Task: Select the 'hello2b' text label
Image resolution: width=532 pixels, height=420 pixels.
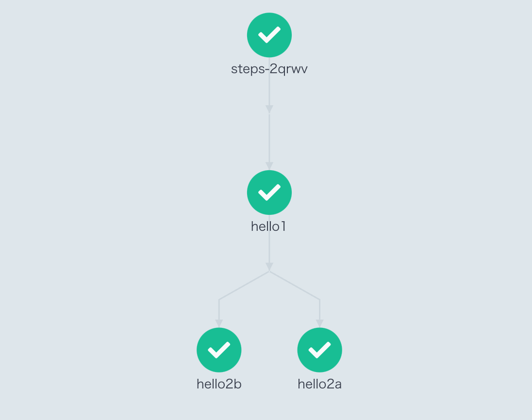Action: point(219,384)
